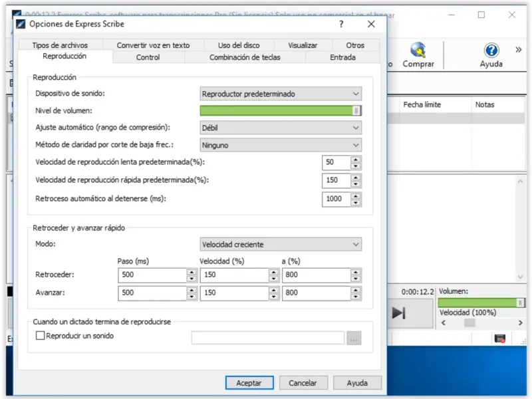The image size is (532, 399).
Task: Open Modo dropdown showing Velocidad creciente
Action: pos(281,244)
